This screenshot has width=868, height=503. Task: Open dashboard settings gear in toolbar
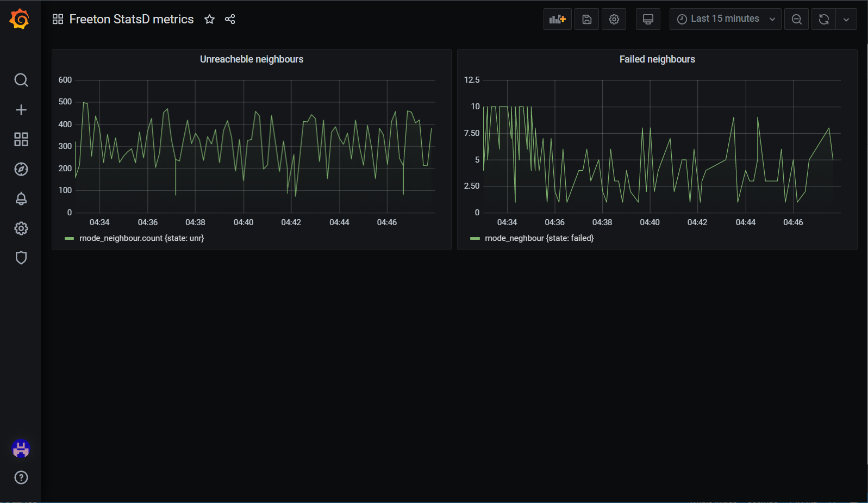click(614, 19)
